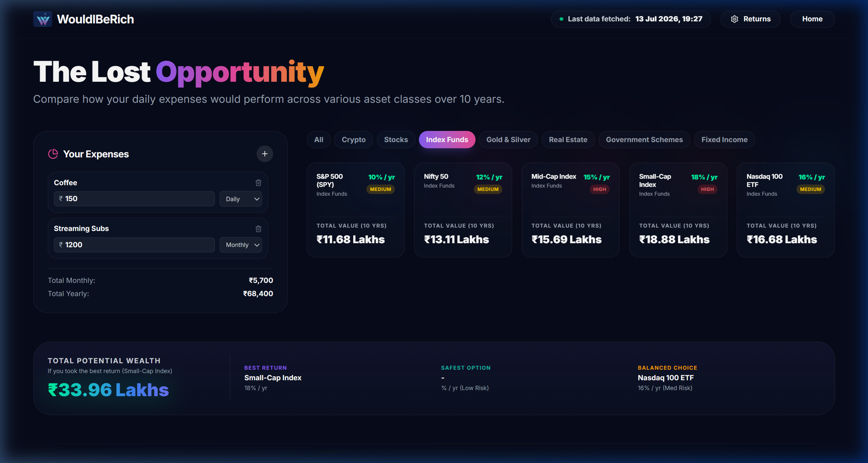This screenshot has width=868, height=463.
Task: Click the WouldIBeRich logo icon
Action: point(43,19)
